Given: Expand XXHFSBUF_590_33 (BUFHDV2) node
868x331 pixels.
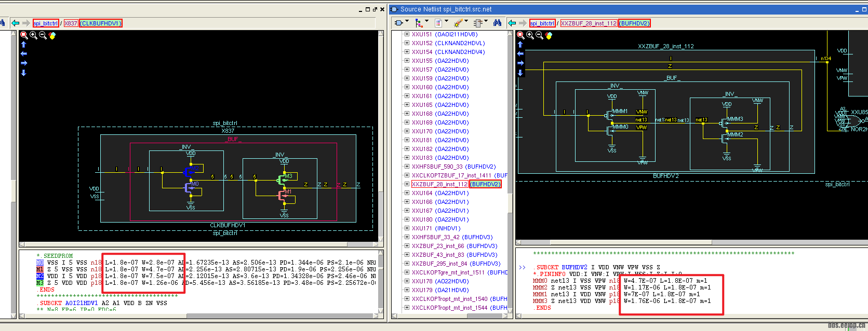Looking at the screenshot, I should (x=407, y=167).
